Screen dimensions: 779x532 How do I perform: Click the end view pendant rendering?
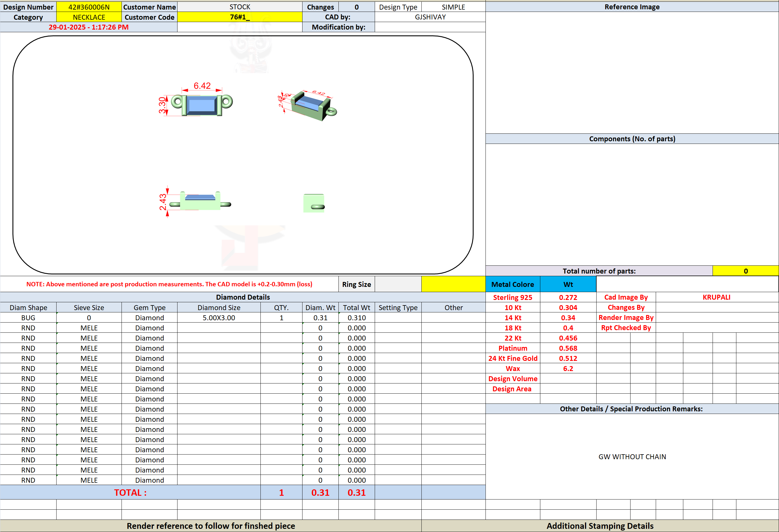314,203
